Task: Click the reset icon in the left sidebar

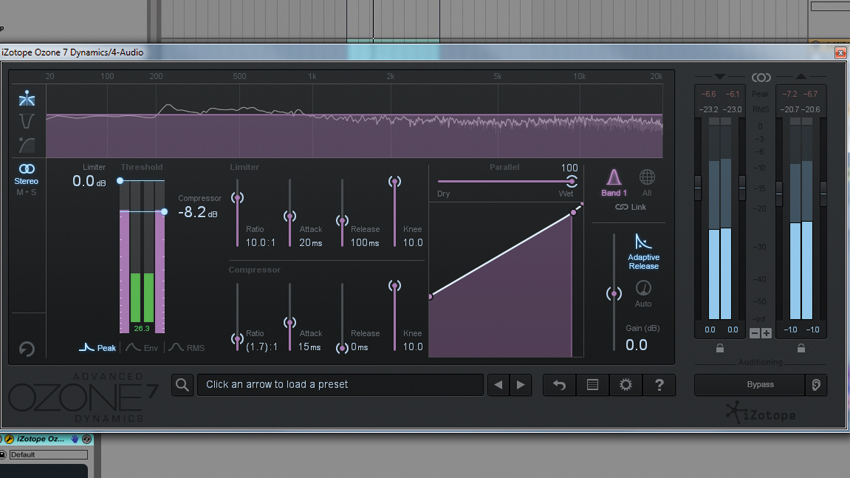Action: (27, 349)
